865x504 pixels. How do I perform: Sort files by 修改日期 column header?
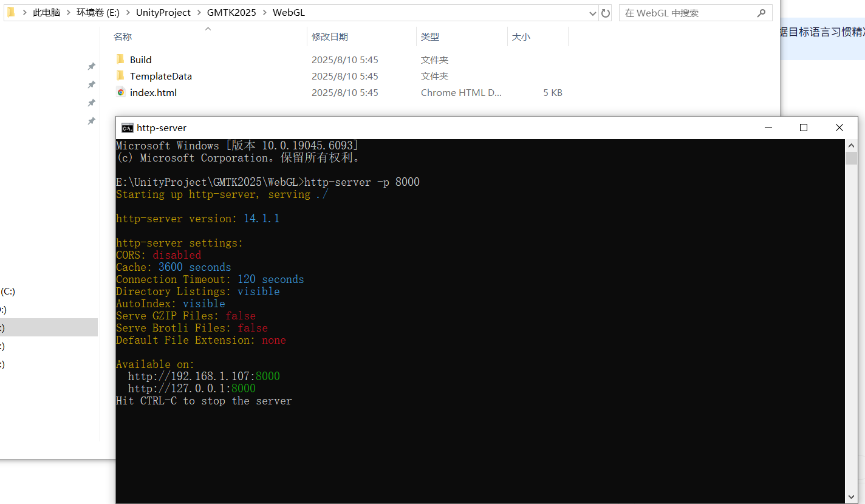(330, 37)
